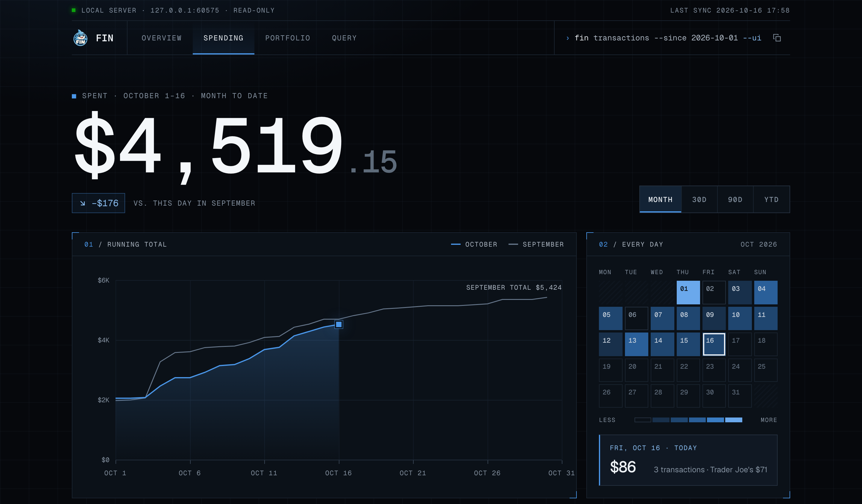This screenshot has width=862, height=504.
Task: Switch to the Portfolio tab
Action: pos(288,38)
